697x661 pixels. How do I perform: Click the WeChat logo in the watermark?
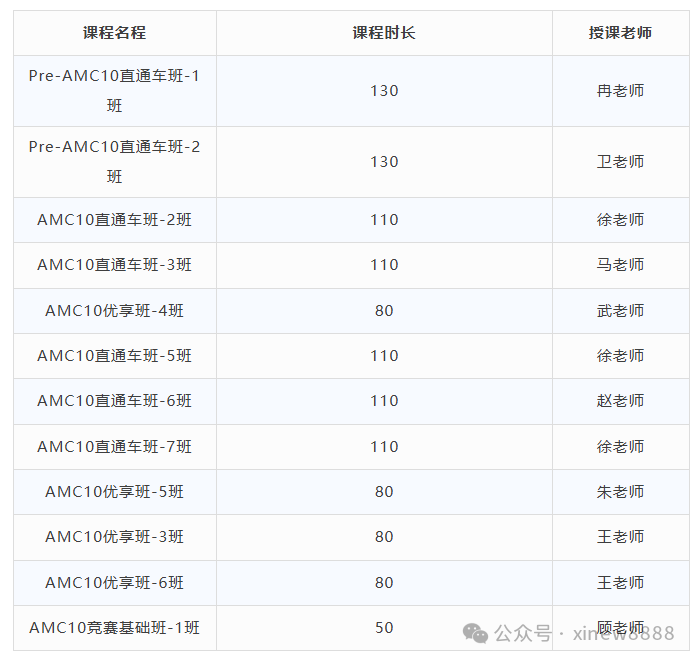pos(474,633)
